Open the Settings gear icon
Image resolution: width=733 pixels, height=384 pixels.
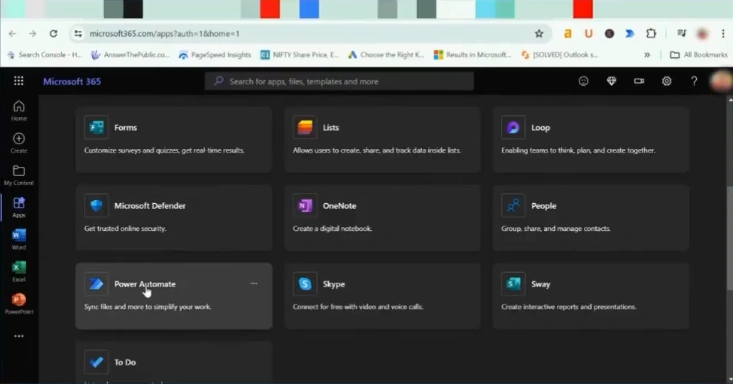(x=667, y=81)
